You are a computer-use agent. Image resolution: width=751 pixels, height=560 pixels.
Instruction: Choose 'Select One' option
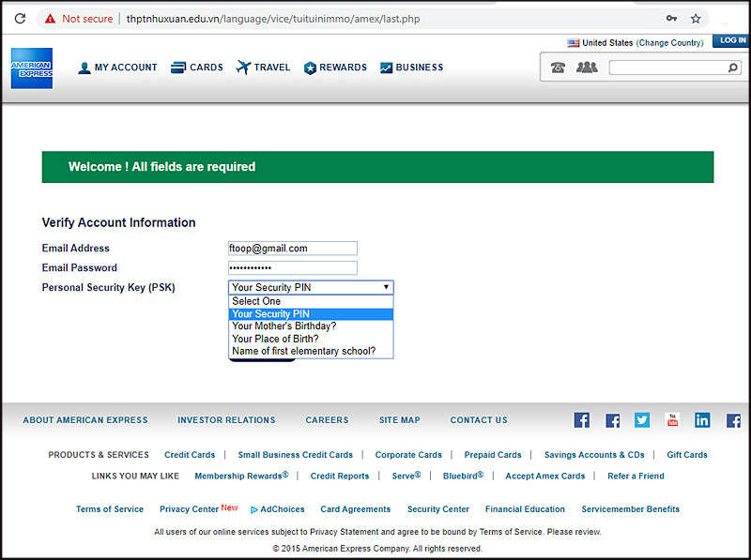coord(311,301)
